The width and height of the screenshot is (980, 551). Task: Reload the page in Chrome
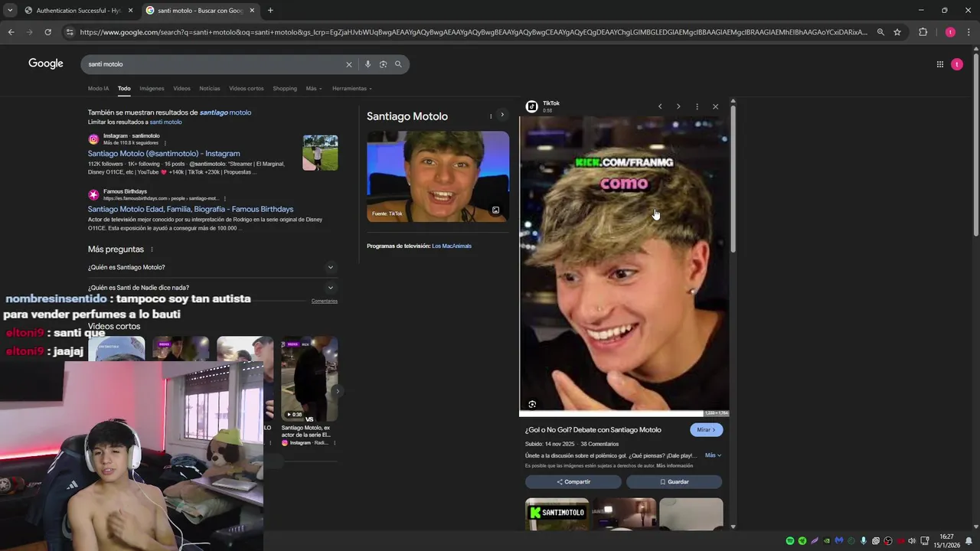47,32
